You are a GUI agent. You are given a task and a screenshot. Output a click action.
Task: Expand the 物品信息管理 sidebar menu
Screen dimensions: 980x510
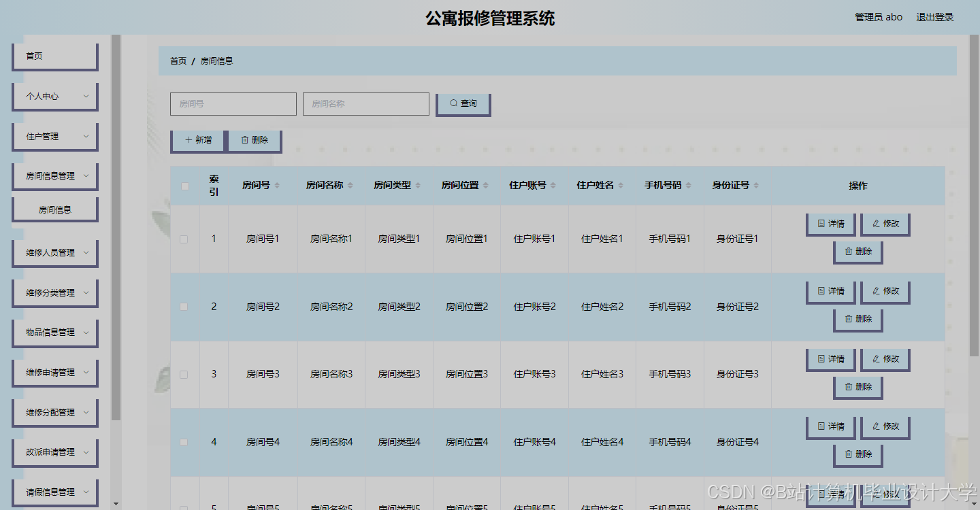[55, 333]
